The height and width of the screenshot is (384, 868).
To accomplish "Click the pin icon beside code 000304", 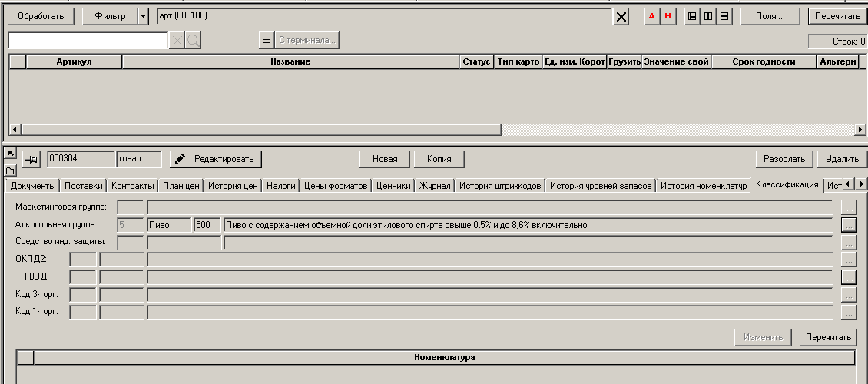I will (x=31, y=159).
